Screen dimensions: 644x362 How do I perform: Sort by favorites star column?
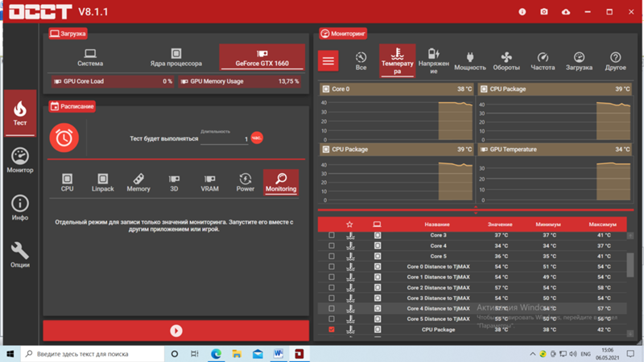click(349, 224)
